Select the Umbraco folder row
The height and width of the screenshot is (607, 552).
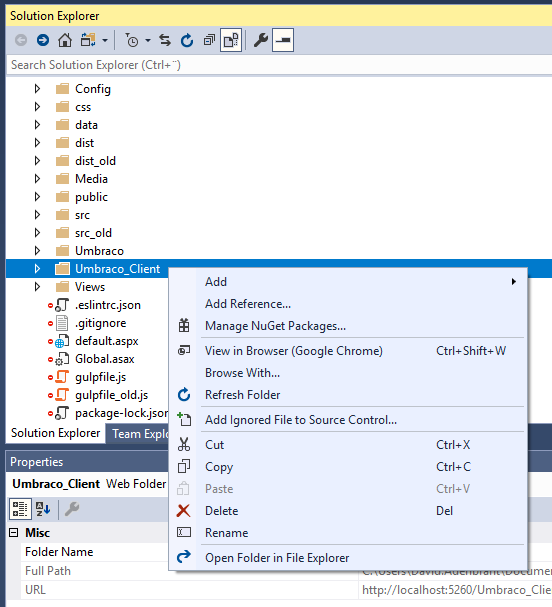(x=279, y=250)
